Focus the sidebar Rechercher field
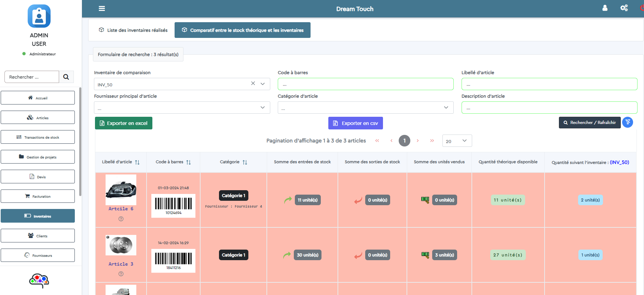The width and height of the screenshot is (644, 295). coord(32,77)
